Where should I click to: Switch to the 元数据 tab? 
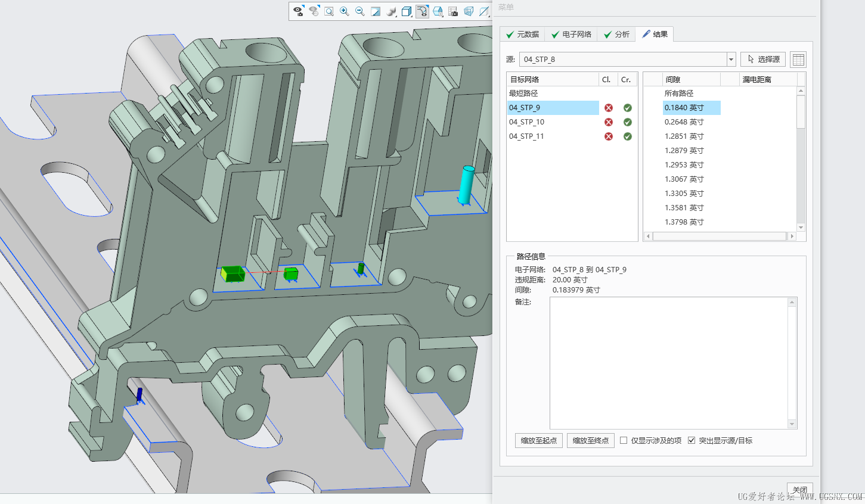(x=522, y=35)
